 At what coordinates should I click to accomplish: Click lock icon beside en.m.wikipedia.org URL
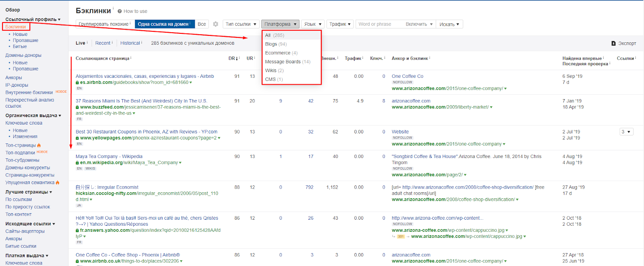point(77,163)
